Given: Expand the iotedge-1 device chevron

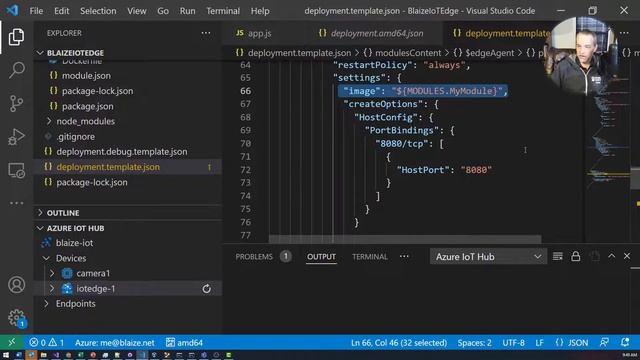Looking at the screenshot, I should [52, 289].
